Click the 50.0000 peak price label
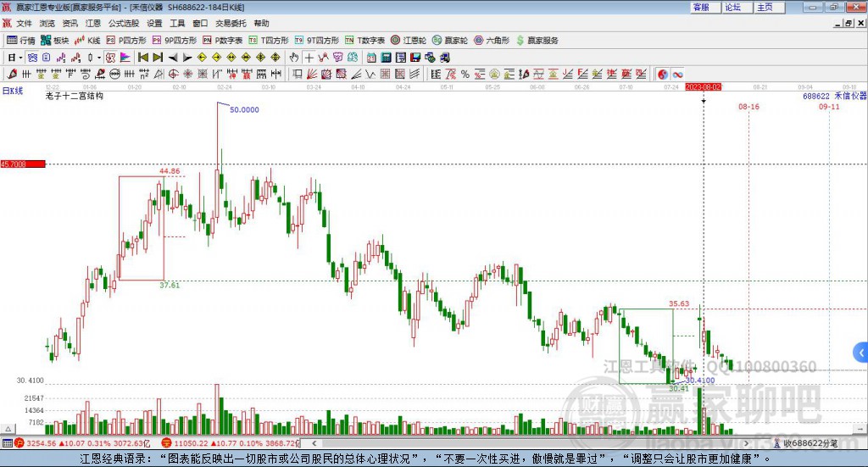The image size is (868, 467). click(244, 109)
